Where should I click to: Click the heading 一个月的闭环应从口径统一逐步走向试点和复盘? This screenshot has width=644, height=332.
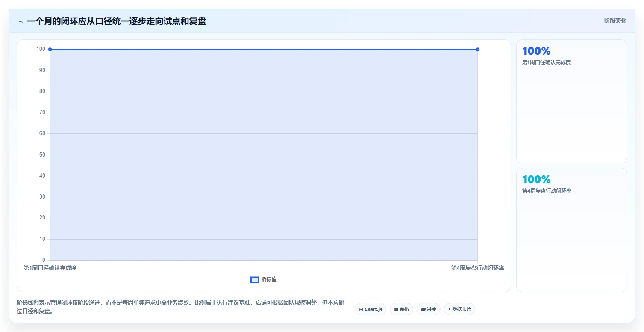[116, 21]
